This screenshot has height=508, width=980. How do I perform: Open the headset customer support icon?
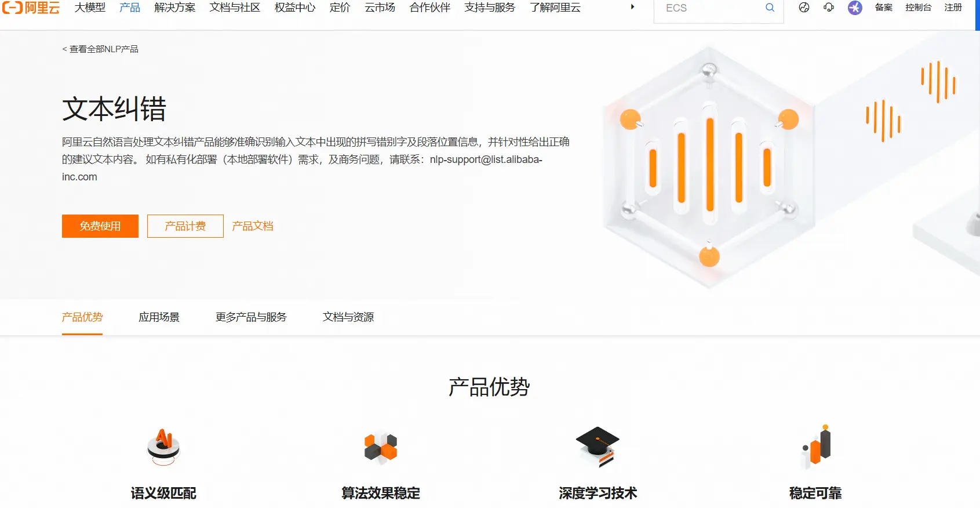829,8
